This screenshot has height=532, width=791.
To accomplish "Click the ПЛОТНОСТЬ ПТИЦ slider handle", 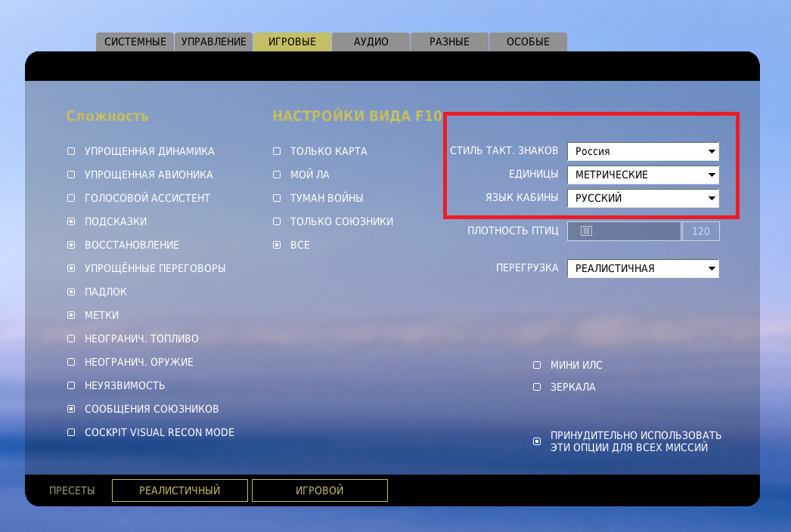I will 586,231.
